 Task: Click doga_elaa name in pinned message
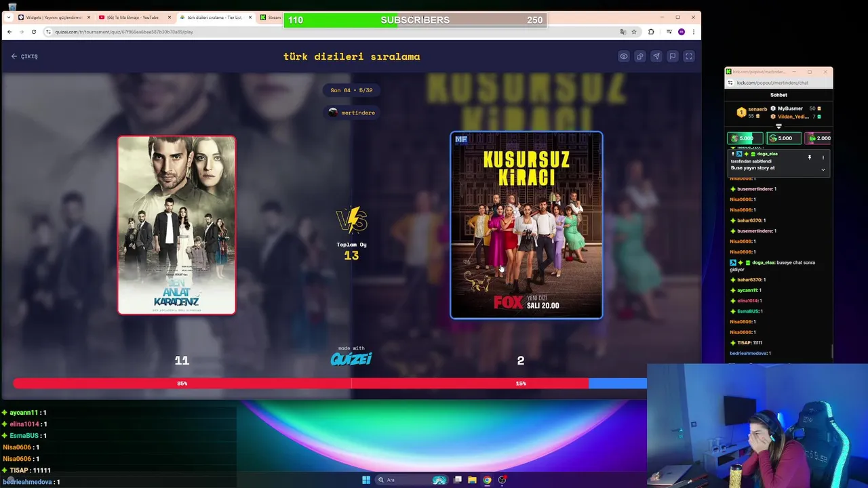767,154
